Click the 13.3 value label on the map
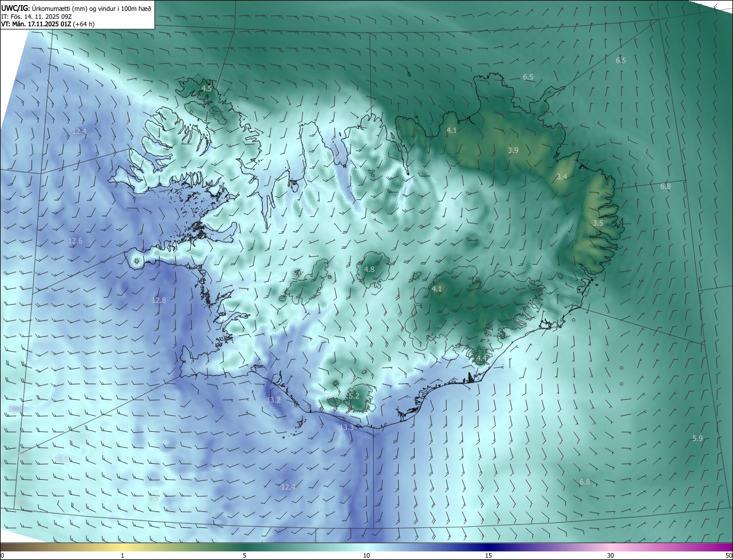The image size is (733, 560). (x=347, y=427)
